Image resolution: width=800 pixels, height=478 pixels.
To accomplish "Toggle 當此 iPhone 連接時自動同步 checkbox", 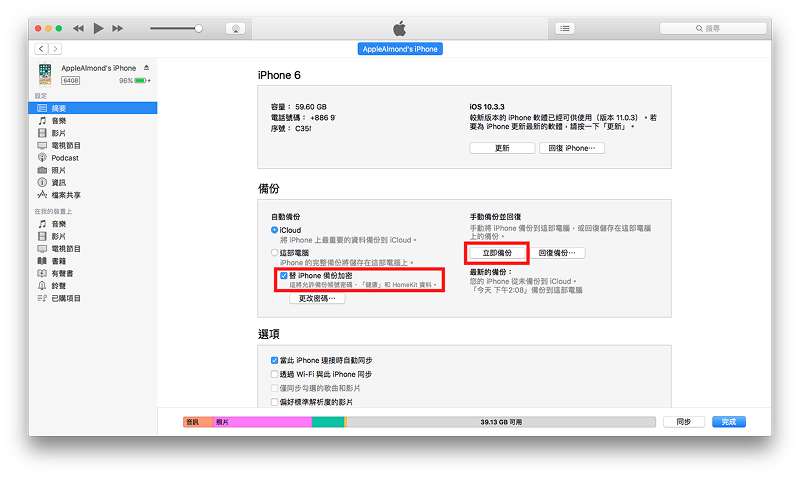I will coord(274,360).
